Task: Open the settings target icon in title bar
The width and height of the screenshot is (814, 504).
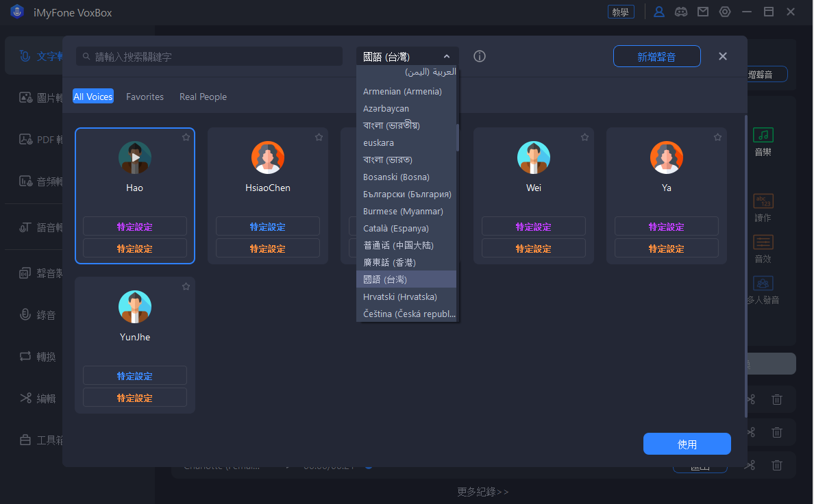Action: 725,12
